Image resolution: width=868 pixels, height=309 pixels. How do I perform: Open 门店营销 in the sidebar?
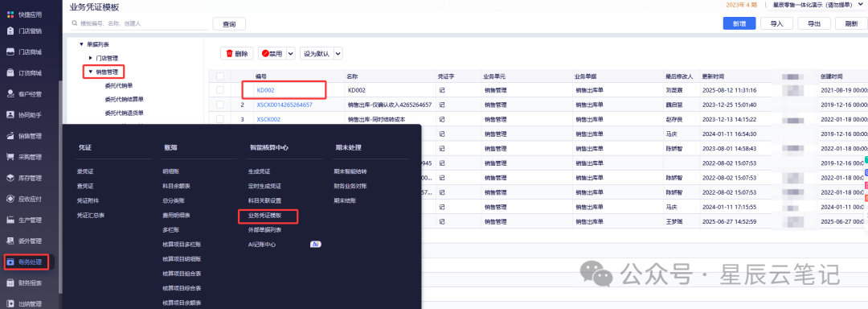click(24, 31)
